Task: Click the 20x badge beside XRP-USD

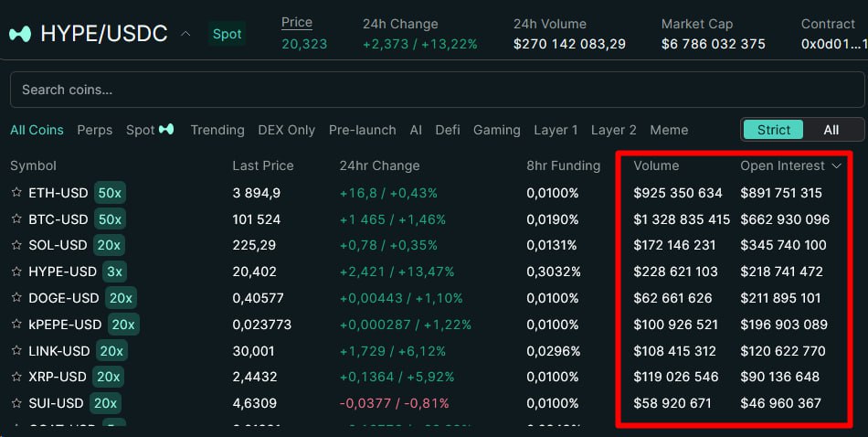Action: pos(108,377)
